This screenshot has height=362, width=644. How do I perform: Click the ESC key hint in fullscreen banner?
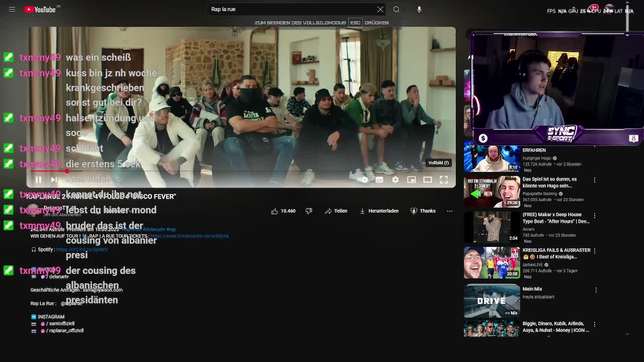coord(355,23)
